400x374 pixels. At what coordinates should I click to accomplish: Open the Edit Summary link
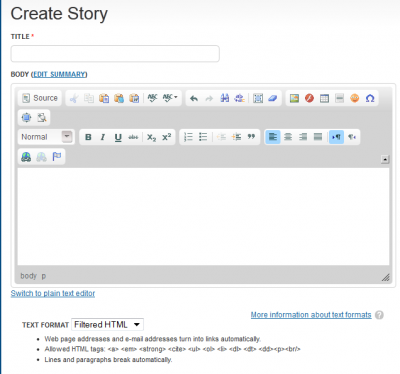click(59, 74)
